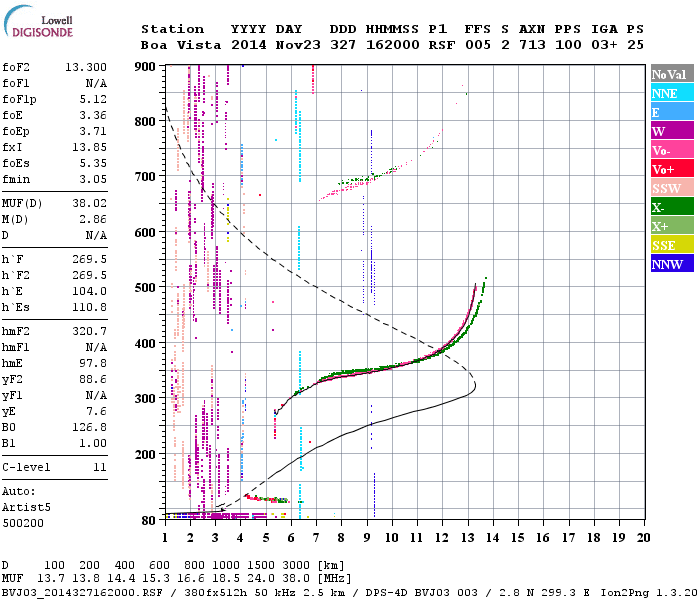
Task: Select the foF1p value 5.12
Action: click(x=93, y=99)
